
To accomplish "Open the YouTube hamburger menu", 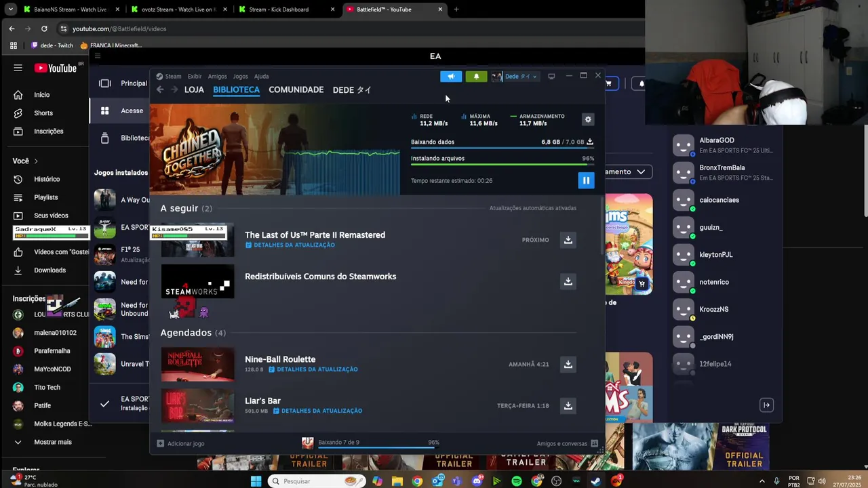I will [x=18, y=68].
